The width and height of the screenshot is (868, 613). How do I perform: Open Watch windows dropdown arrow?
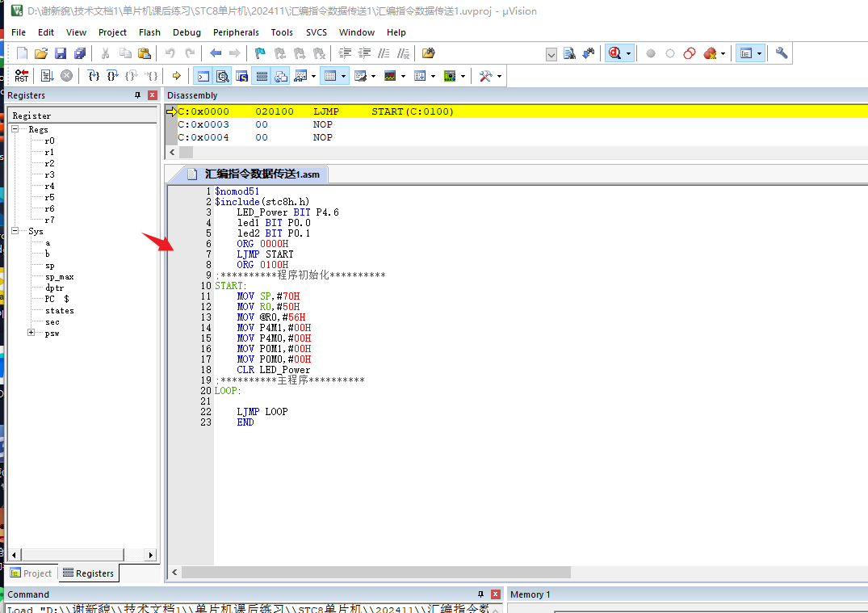point(314,76)
